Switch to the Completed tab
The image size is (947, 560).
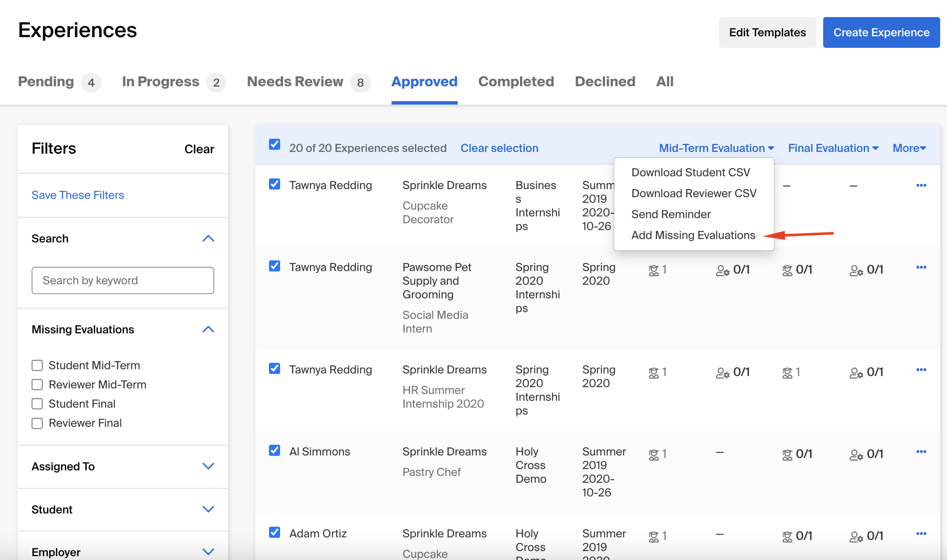pyautogui.click(x=516, y=82)
